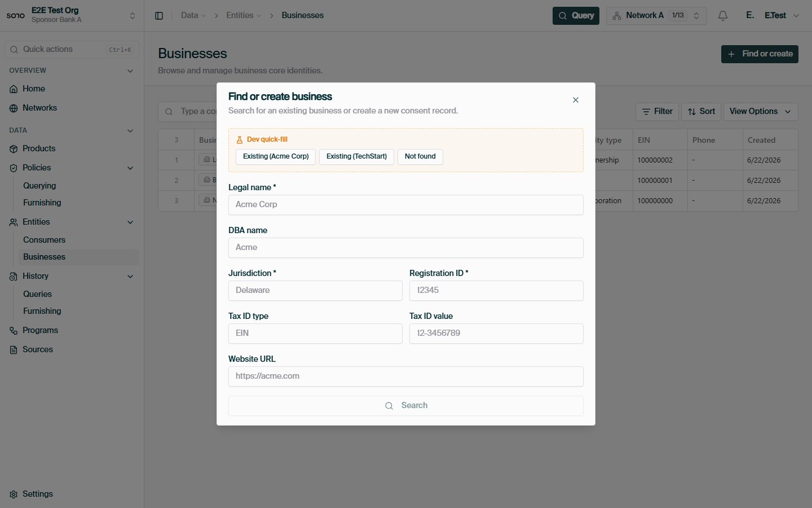Click Existing (Acme Corp) quick-fill button
This screenshot has width=812, height=508.
(276, 156)
